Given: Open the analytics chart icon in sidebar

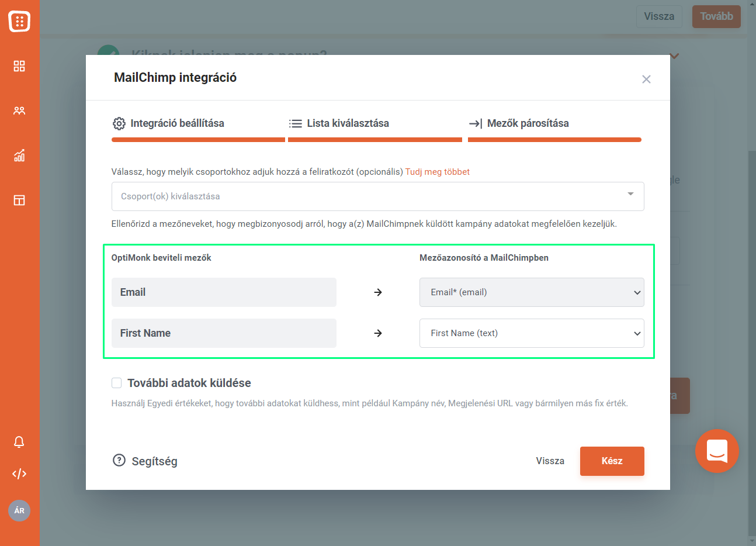Looking at the screenshot, I should (19, 155).
